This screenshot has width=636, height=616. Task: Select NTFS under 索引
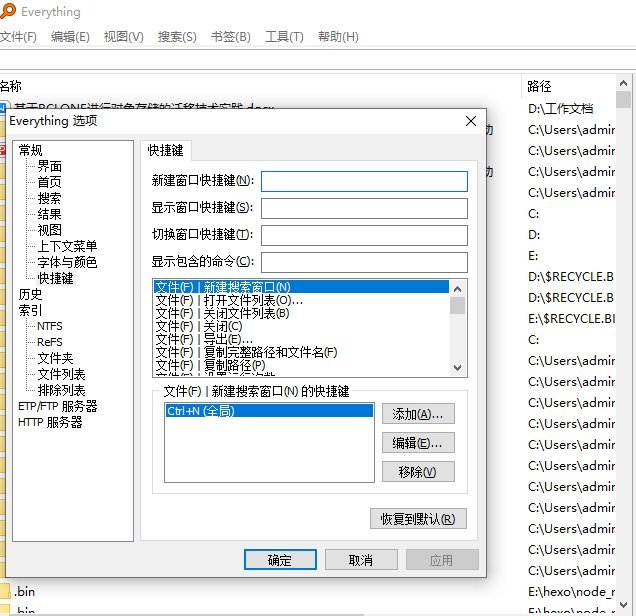50,326
